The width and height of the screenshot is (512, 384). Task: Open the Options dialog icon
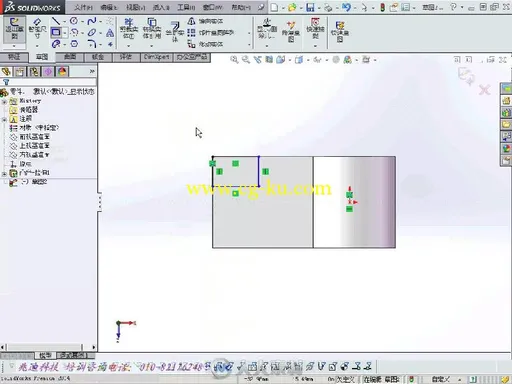pos(406,7)
